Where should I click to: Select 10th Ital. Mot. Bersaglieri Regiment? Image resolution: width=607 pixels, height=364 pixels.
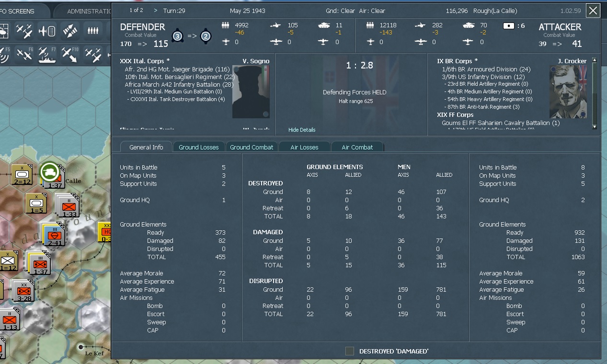coord(180,77)
